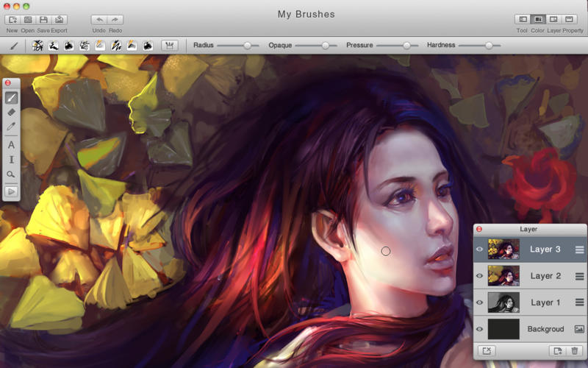Add a new layer in the Layer panel
This screenshot has height=368, width=588.
[558, 351]
